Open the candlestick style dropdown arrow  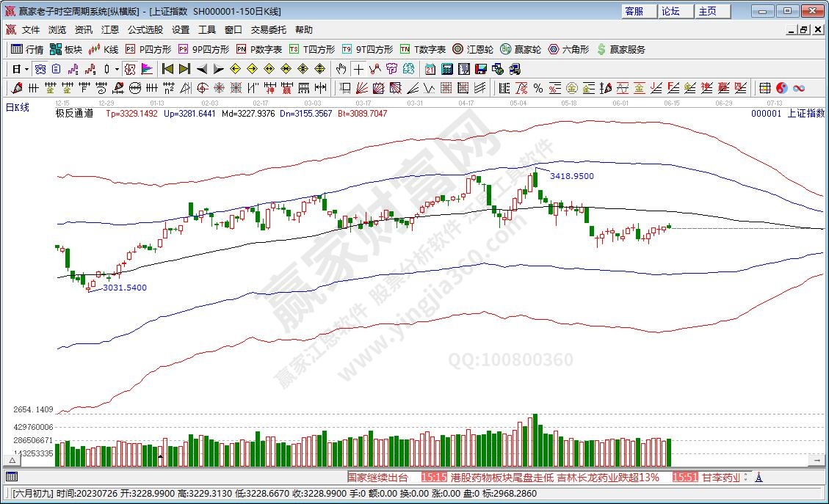pyautogui.click(x=118, y=69)
